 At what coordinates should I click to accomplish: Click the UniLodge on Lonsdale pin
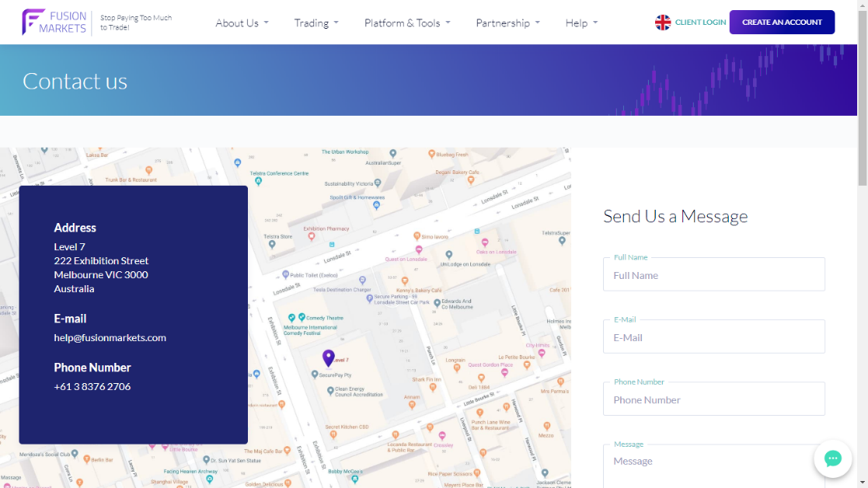point(449,255)
